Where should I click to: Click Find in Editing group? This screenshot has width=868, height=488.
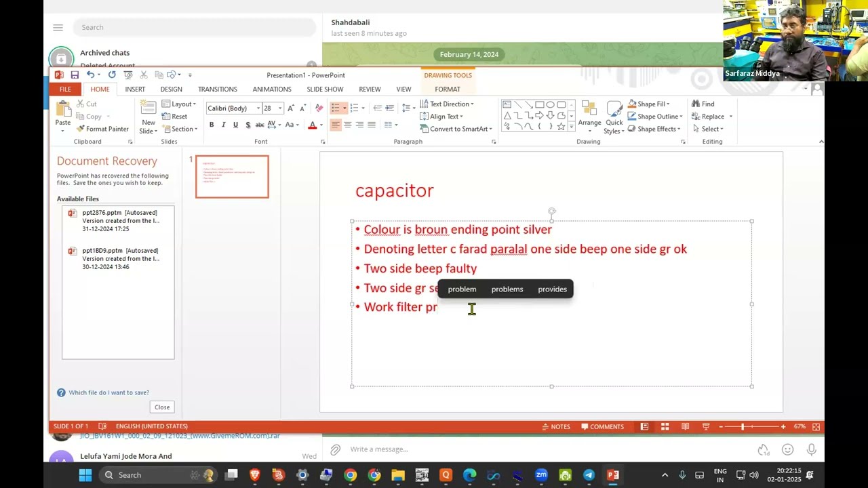[703, 104]
